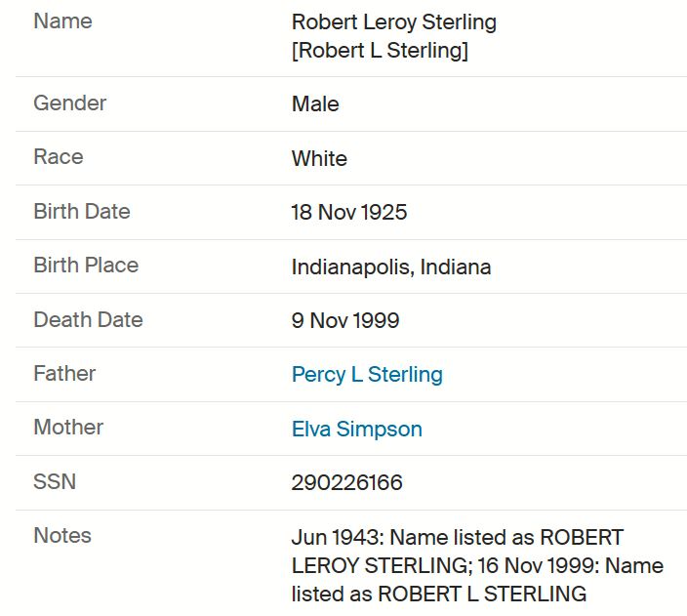Click the SSN number 290226166
The width and height of the screenshot is (687, 616).
347,482
